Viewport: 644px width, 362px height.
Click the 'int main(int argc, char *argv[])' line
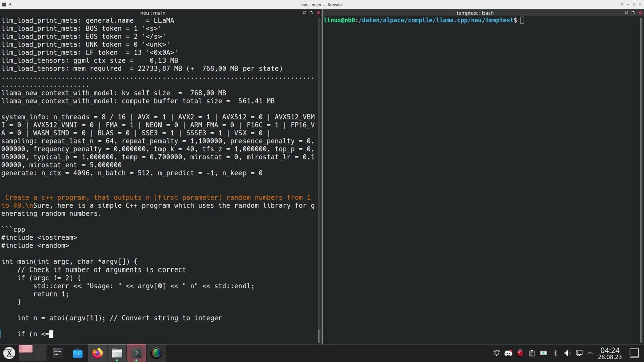(x=69, y=261)
